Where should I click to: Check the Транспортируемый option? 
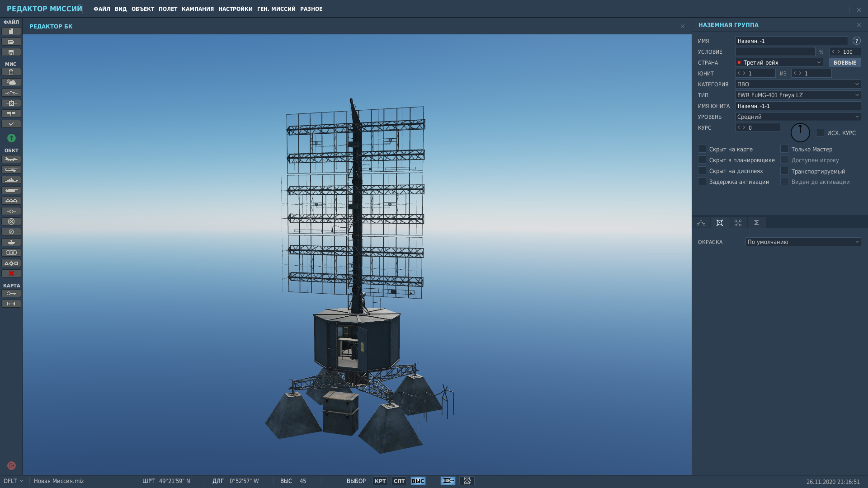pos(784,171)
